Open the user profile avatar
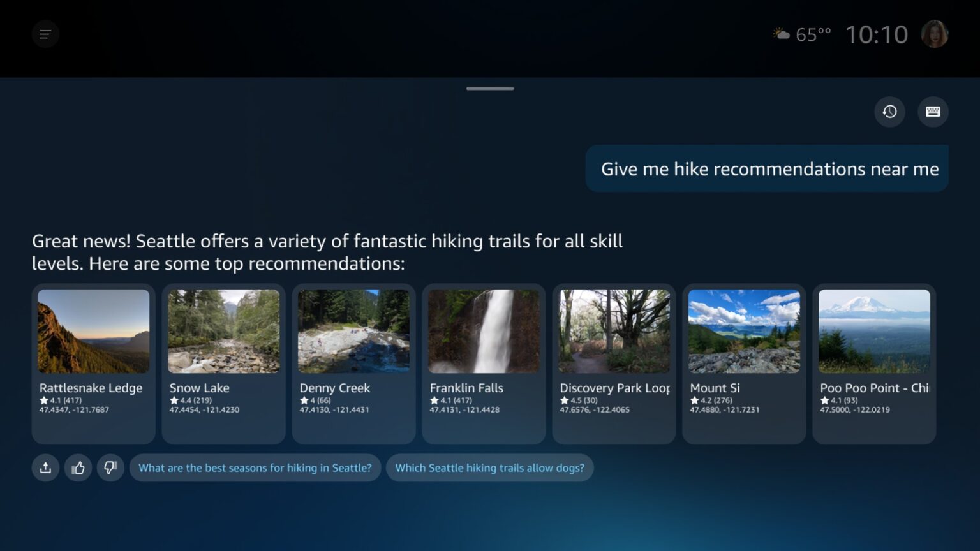Image resolution: width=980 pixels, height=551 pixels. point(935,34)
